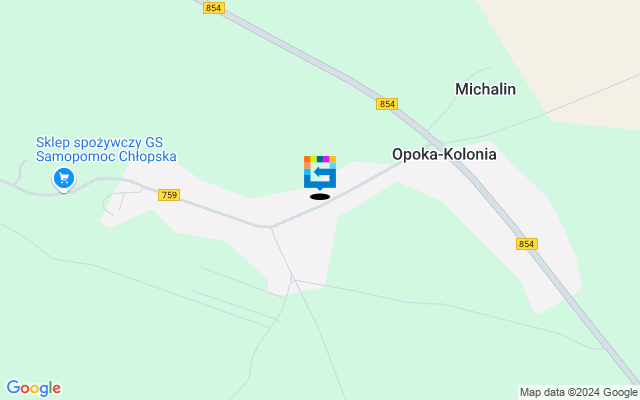Click junction of 759 with southbound side road
The height and width of the screenshot is (400, 640).
pyautogui.click(x=271, y=227)
